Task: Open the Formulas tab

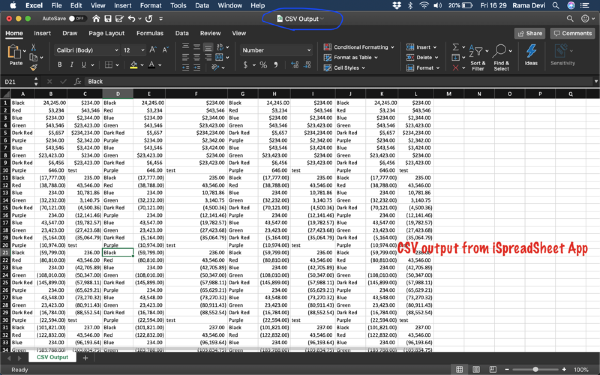Action: point(150,33)
